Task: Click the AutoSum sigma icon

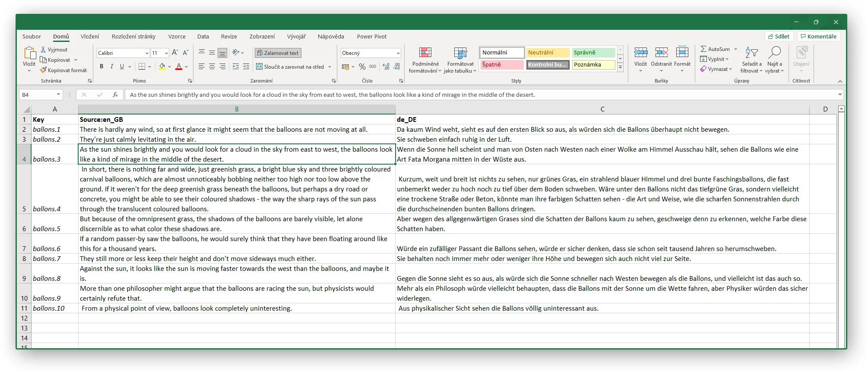Action: [703, 49]
